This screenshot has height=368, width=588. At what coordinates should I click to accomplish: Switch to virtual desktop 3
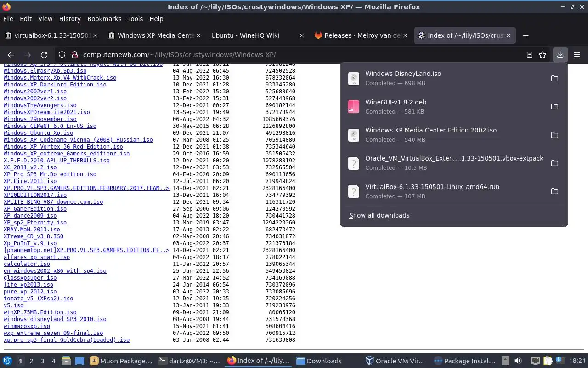pyautogui.click(x=42, y=361)
